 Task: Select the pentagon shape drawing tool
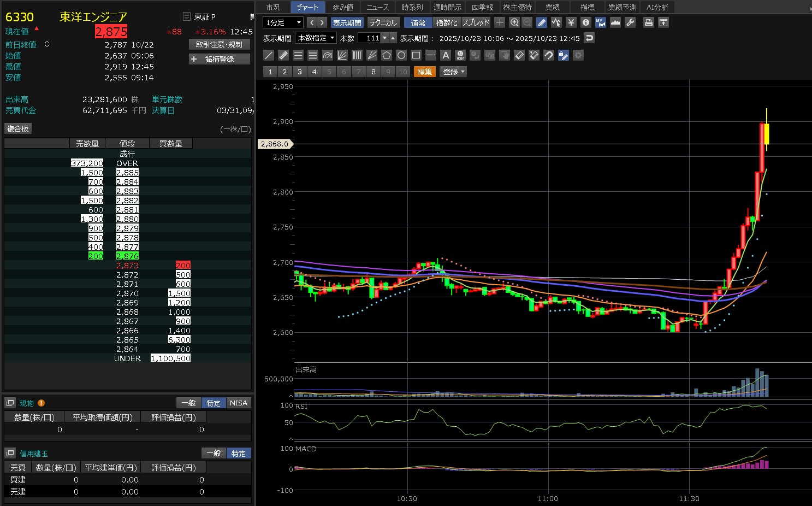point(387,55)
